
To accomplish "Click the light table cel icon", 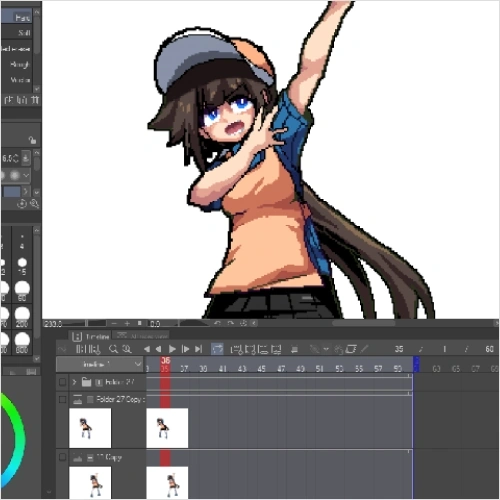I will click(350, 349).
